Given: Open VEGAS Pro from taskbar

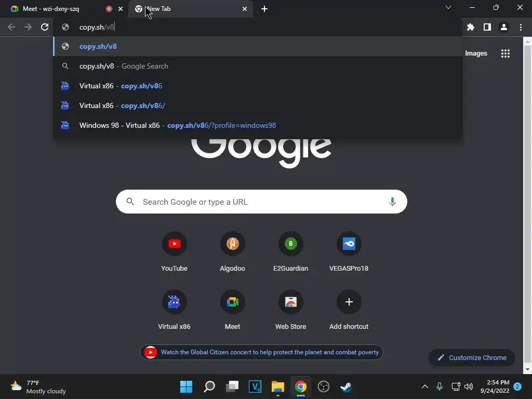Looking at the screenshot, I should click(255, 387).
